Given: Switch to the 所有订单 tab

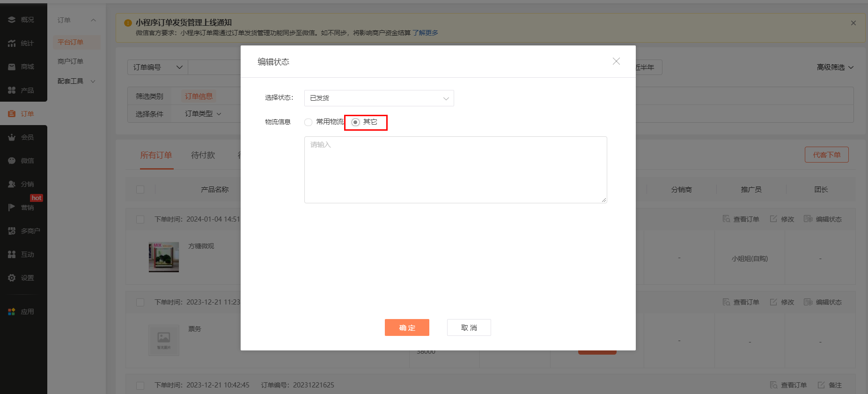Looking at the screenshot, I should click(x=156, y=155).
